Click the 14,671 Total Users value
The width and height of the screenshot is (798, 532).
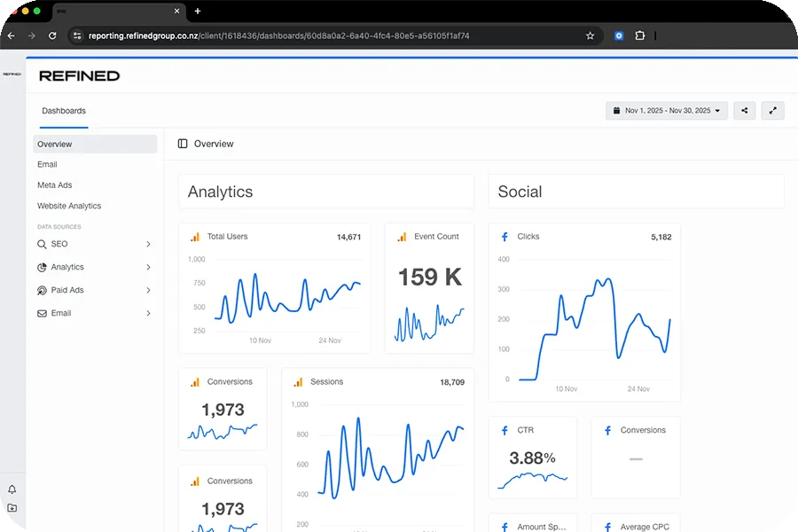click(x=348, y=237)
